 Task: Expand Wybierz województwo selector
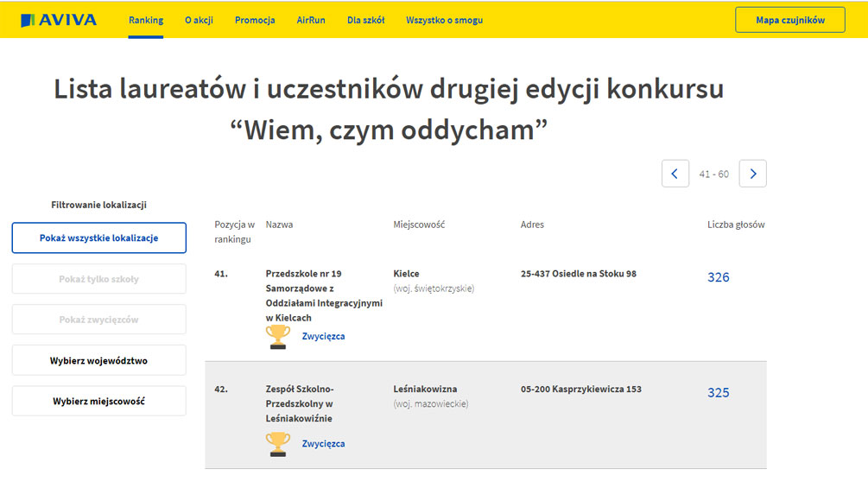(98, 360)
